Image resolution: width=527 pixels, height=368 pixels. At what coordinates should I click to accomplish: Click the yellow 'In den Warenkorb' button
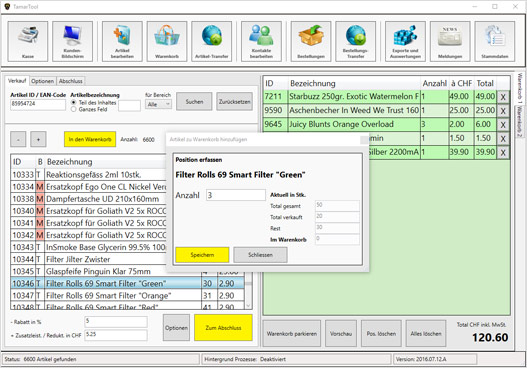pyautogui.click(x=90, y=139)
